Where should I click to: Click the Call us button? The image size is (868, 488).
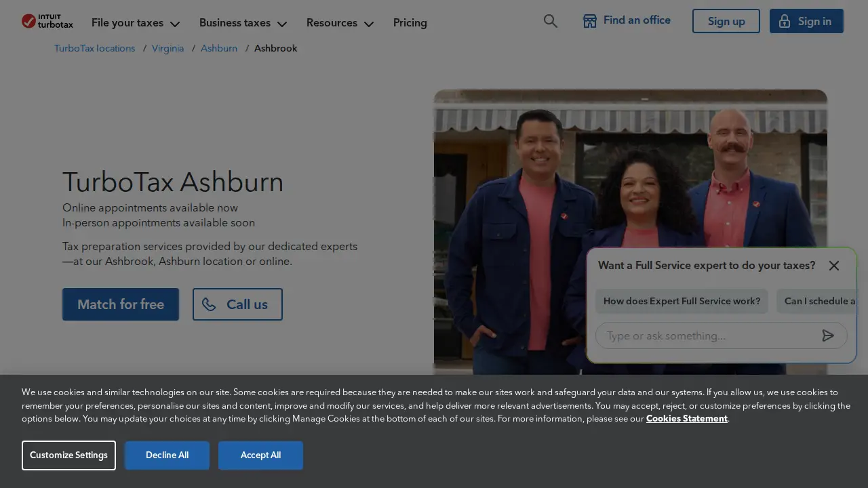tap(237, 304)
